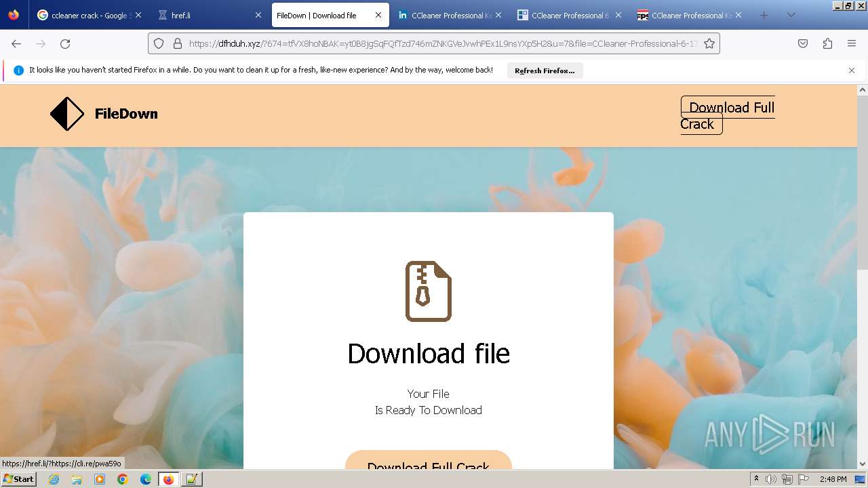Close the LinkedIn CCleaner Professional tab
This screenshot has height=488, width=868.
(x=498, y=15)
